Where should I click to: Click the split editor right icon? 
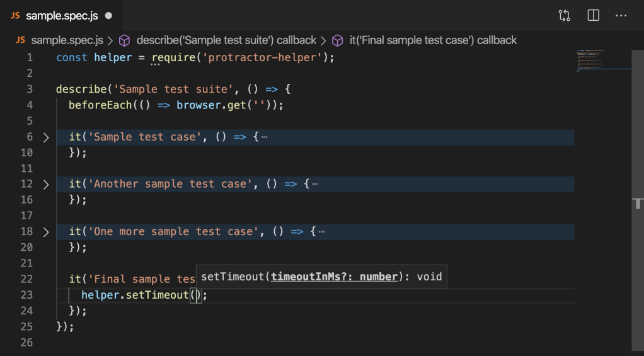click(x=593, y=15)
